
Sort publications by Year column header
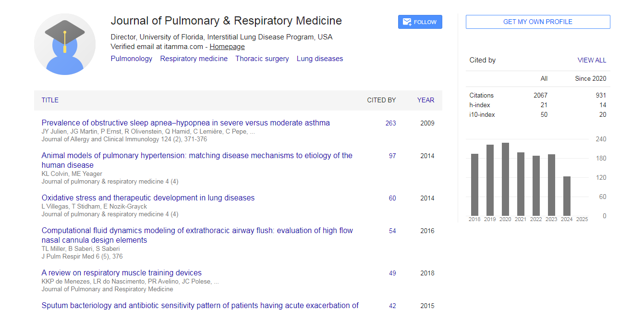tap(425, 100)
